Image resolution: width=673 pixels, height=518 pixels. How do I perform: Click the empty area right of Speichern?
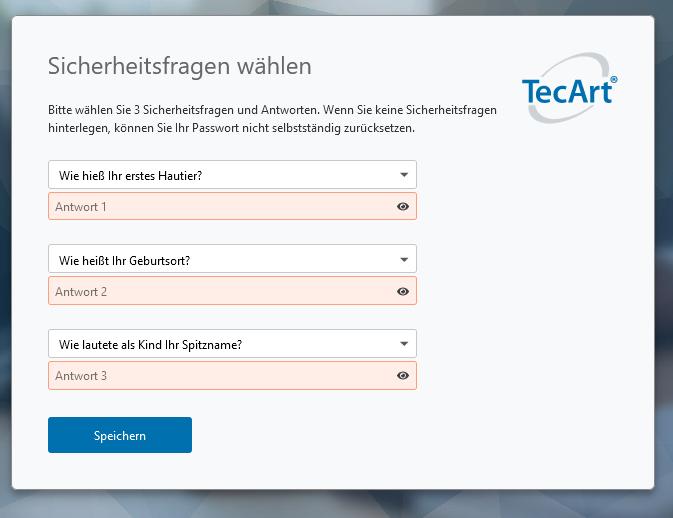point(400,435)
